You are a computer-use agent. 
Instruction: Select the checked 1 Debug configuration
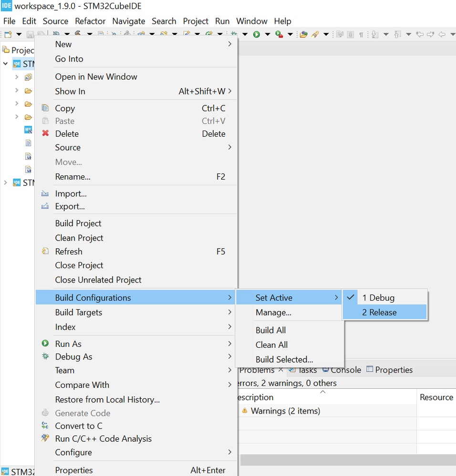(x=385, y=297)
